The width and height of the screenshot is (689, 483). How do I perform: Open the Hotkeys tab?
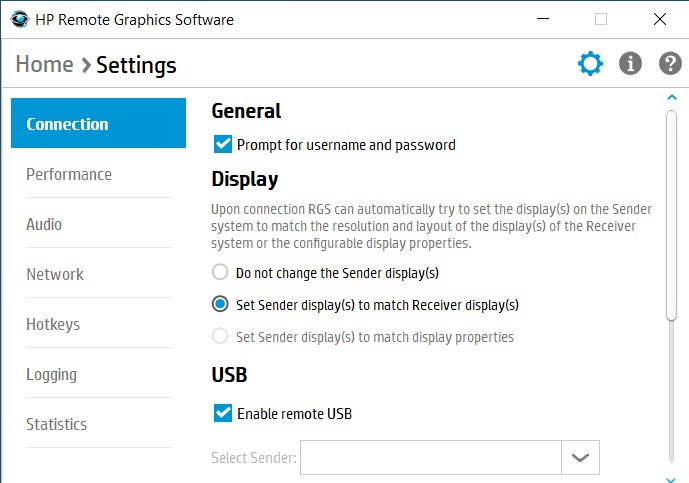[53, 324]
